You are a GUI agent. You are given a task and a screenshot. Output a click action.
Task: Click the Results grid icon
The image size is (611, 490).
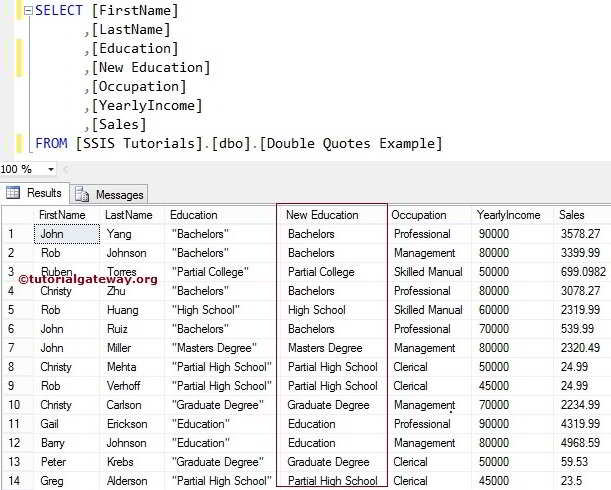coord(12,193)
